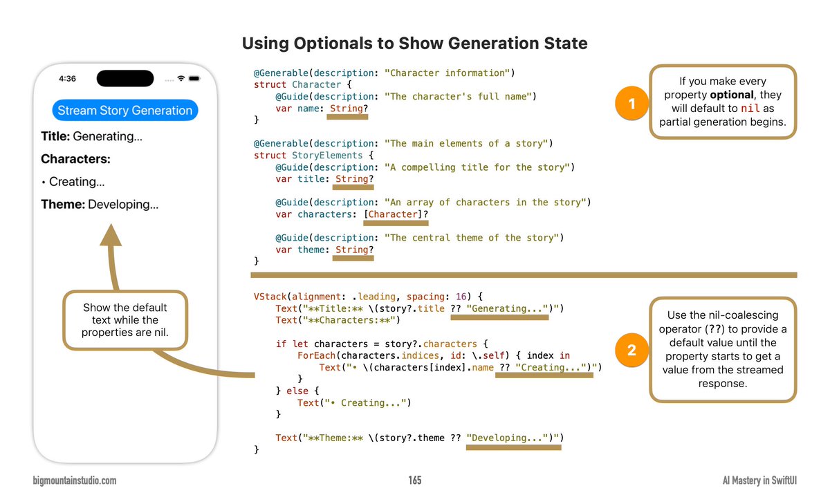The width and height of the screenshot is (830, 504).
Task: Click the 'var name: String?' code line
Action: 322,108
